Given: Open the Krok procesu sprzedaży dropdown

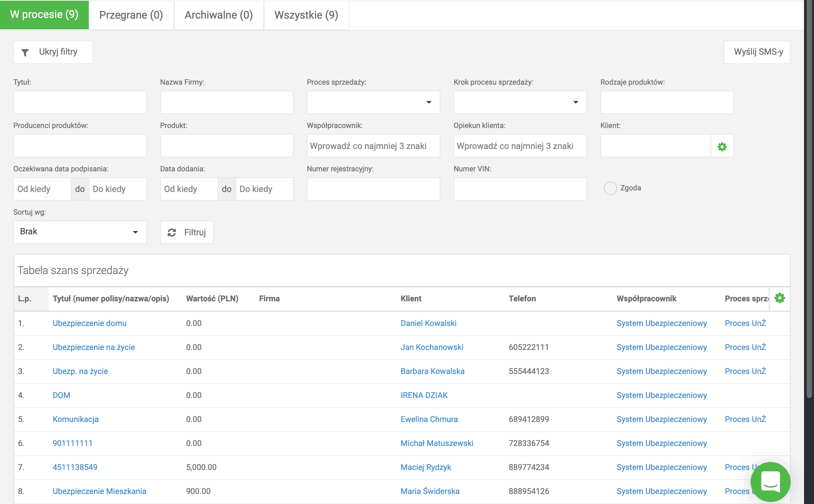Looking at the screenshot, I should (x=520, y=102).
